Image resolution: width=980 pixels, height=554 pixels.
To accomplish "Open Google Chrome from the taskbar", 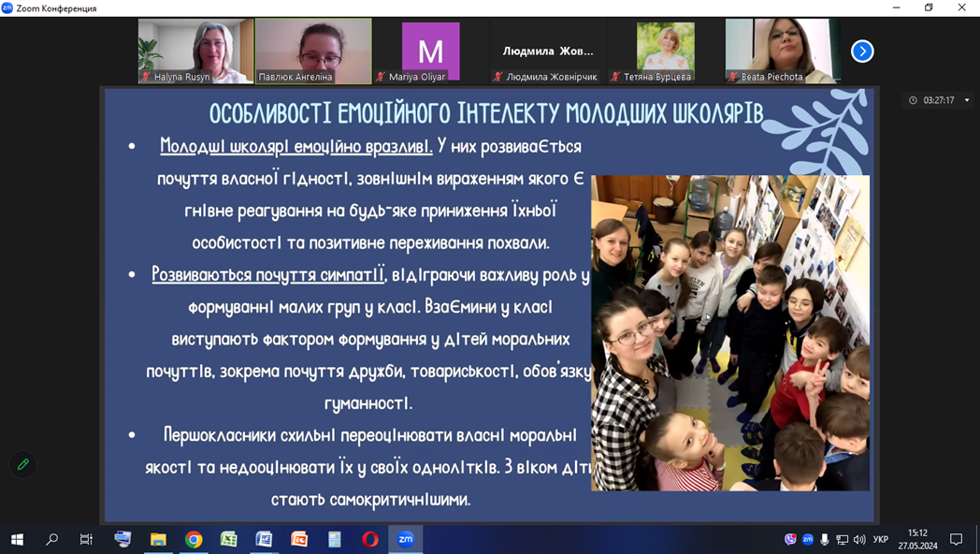I will click(194, 539).
